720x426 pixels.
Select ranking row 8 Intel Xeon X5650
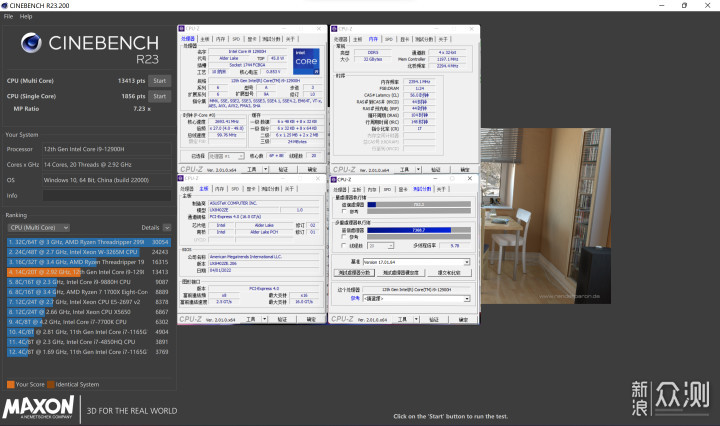click(88, 312)
